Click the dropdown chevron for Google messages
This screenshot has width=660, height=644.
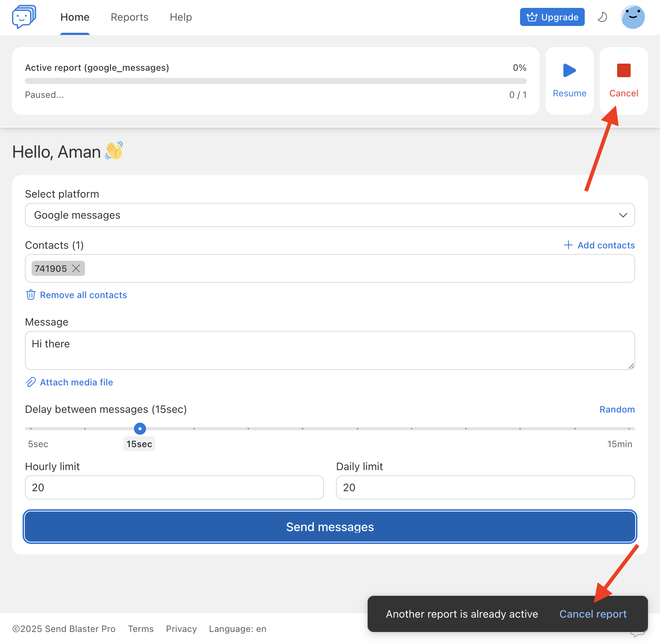pos(623,215)
